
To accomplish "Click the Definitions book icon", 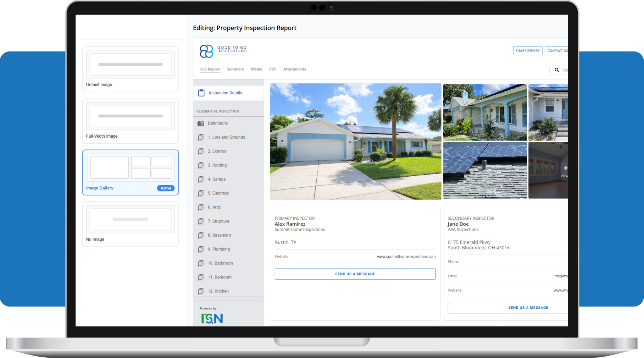I will tap(201, 124).
